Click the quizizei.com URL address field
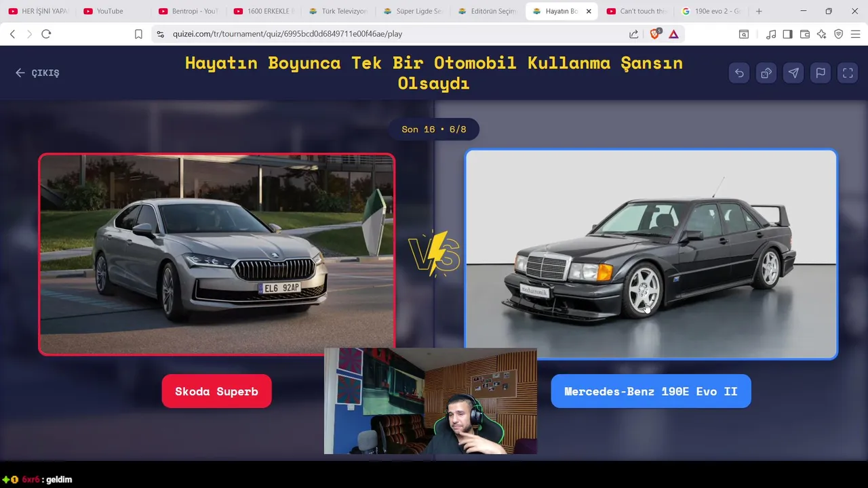This screenshot has height=488, width=868. coord(288,34)
